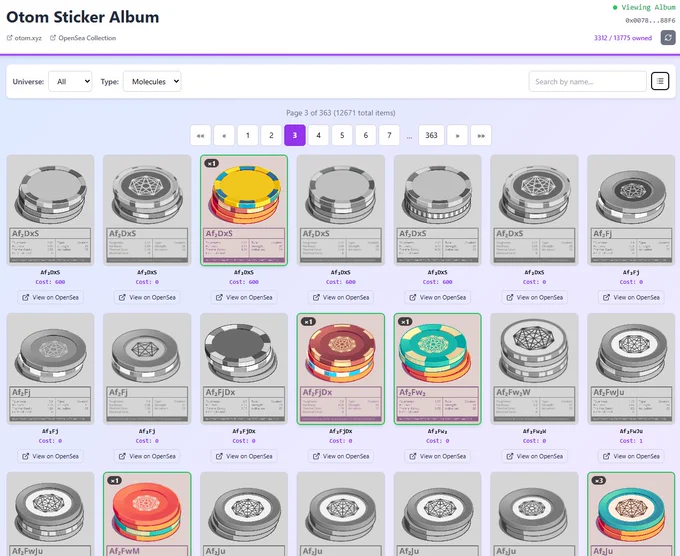Select page 4 in pagination
Screen dimensions: 680x556
pos(318,135)
